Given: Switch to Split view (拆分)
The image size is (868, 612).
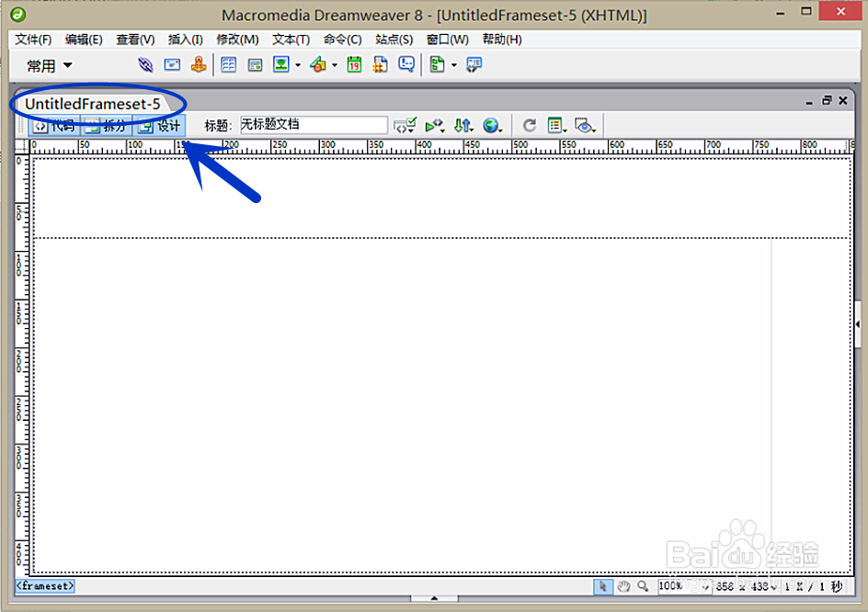Looking at the screenshot, I should point(107,126).
